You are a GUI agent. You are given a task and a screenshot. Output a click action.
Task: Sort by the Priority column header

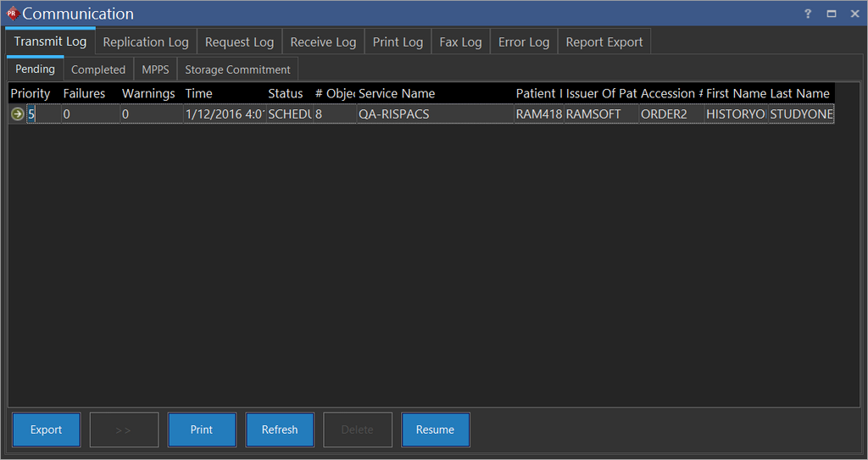tap(31, 93)
